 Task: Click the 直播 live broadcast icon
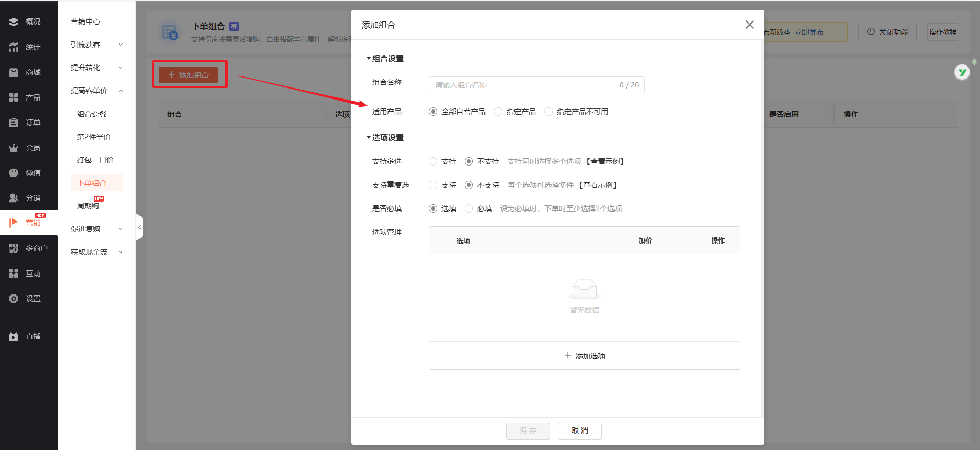click(x=14, y=336)
